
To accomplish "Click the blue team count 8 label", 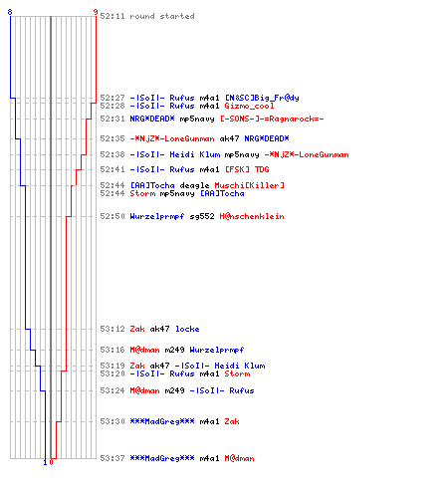I will [x=10, y=12].
